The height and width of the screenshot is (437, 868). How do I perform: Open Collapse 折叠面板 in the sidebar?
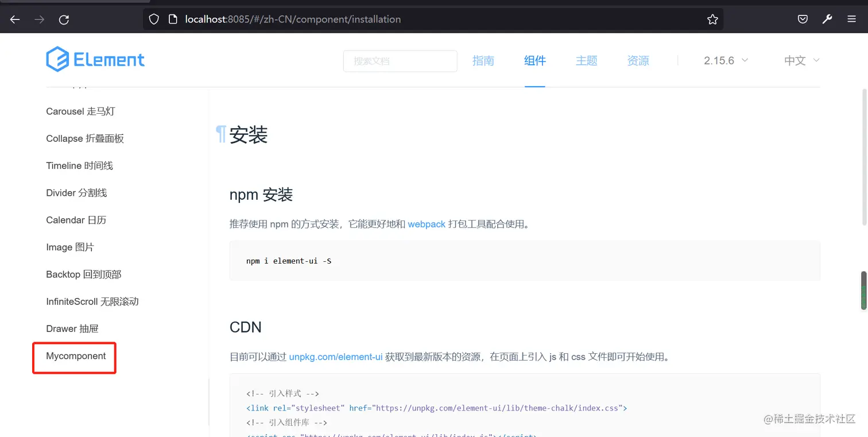(85, 138)
